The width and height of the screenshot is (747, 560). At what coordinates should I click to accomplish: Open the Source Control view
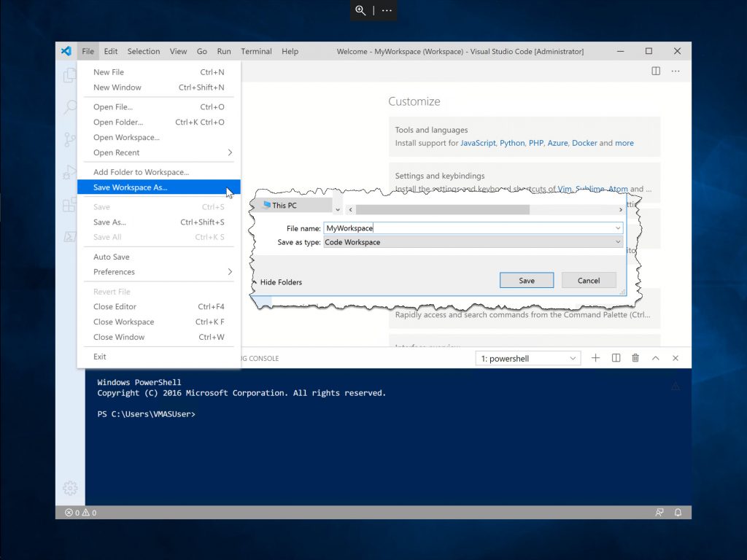(x=69, y=139)
